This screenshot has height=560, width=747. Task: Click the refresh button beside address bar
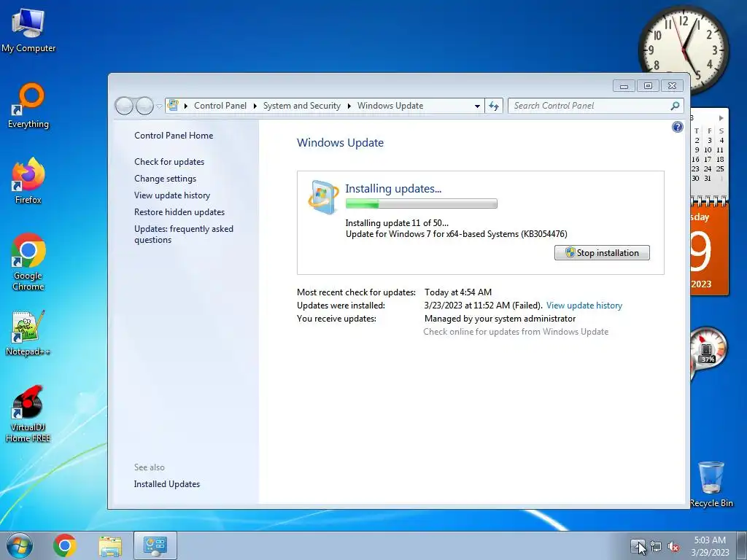pyautogui.click(x=494, y=106)
